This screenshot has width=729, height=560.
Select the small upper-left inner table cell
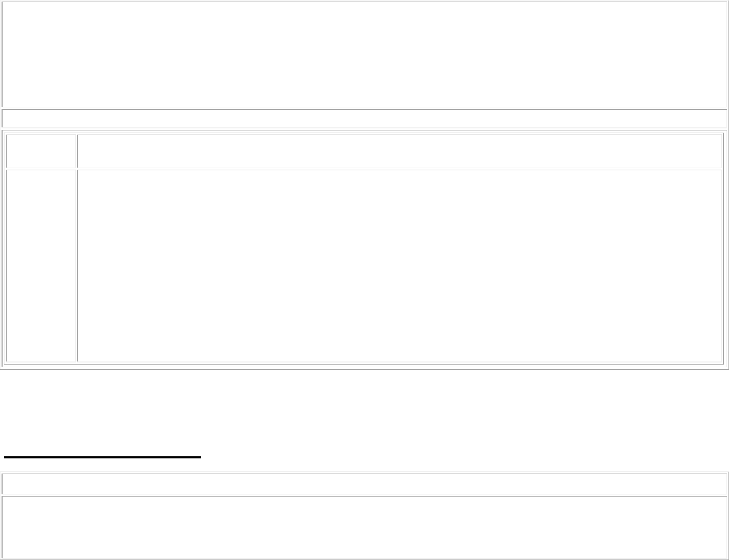tap(41, 151)
